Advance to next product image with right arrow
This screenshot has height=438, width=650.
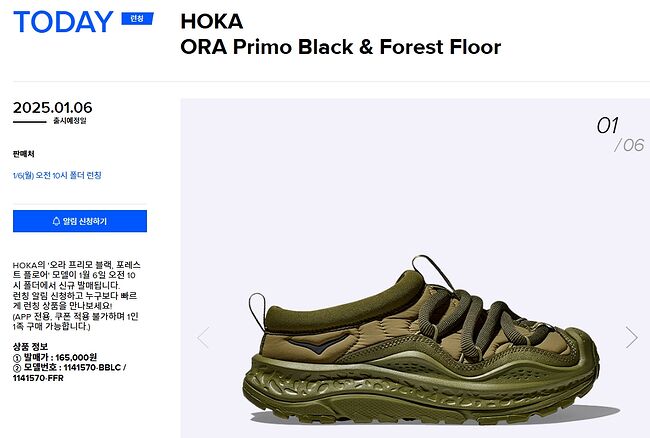click(631, 337)
